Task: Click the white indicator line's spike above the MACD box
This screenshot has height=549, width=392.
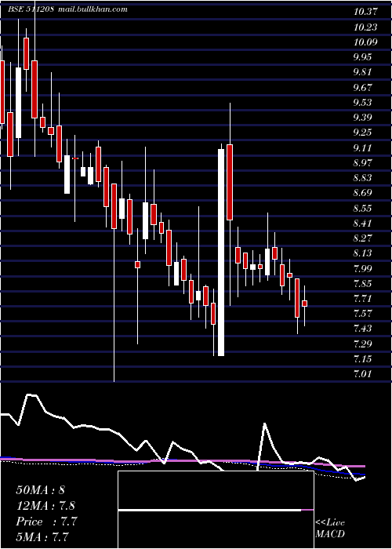Action: pos(265,424)
